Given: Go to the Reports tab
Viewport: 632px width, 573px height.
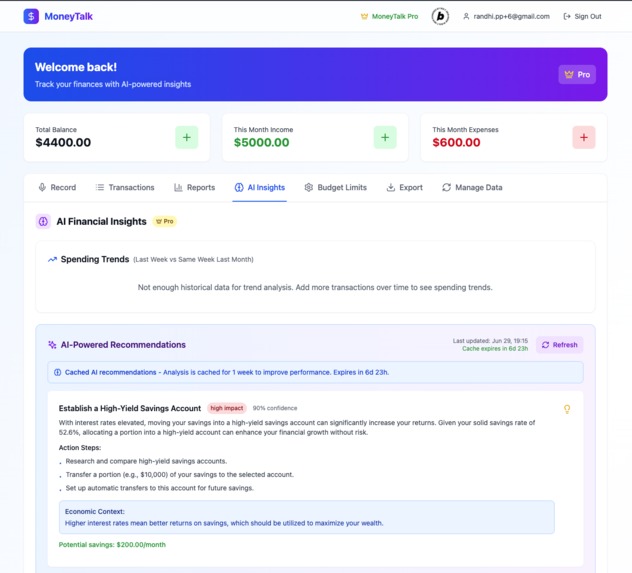Looking at the screenshot, I should (194, 187).
